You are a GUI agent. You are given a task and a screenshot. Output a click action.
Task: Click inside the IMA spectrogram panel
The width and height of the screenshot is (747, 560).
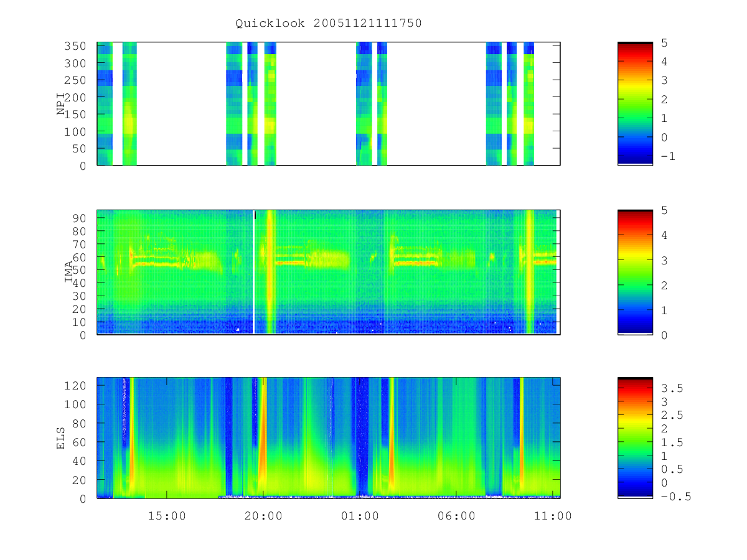point(329,273)
